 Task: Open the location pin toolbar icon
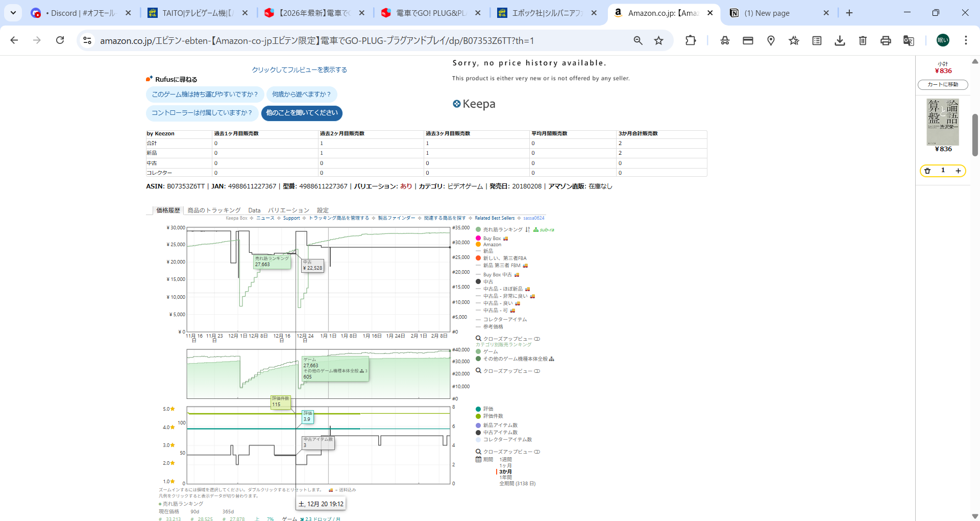point(771,40)
